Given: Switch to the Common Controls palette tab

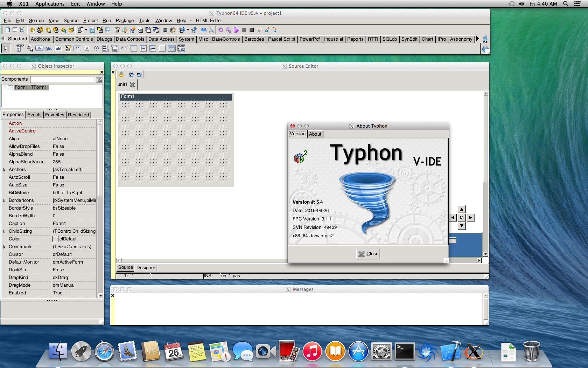Looking at the screenshot, I should (74, 39).
